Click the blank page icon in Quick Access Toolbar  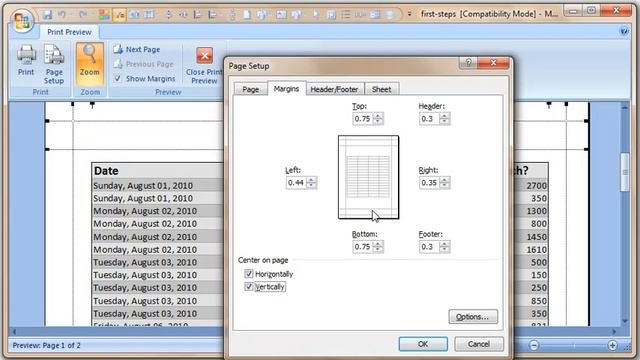[247, 15]
